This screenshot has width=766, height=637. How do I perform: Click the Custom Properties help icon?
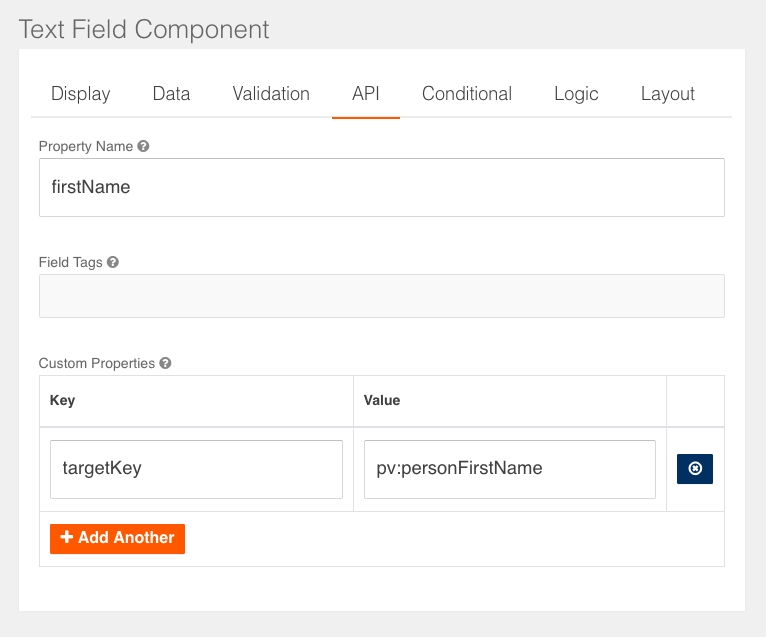[165, 363]
